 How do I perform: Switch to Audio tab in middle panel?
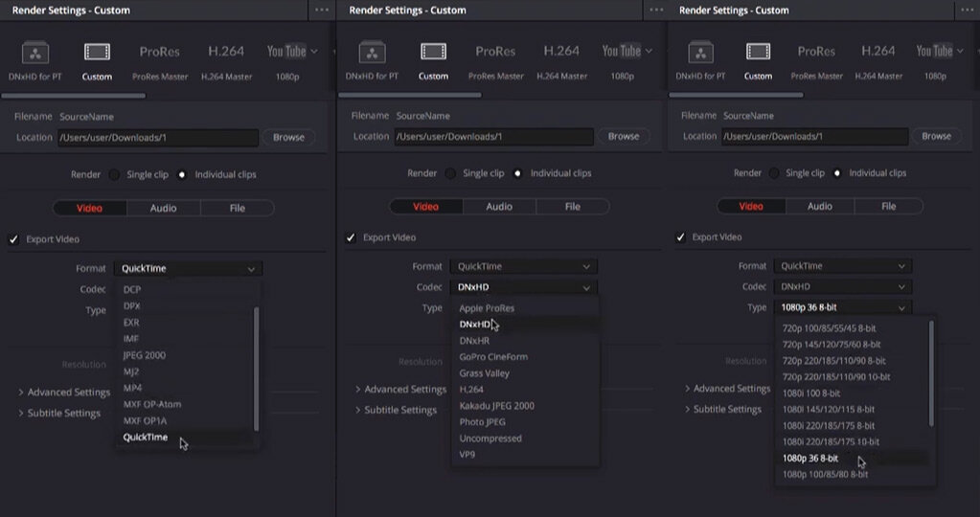pos(499,207)
